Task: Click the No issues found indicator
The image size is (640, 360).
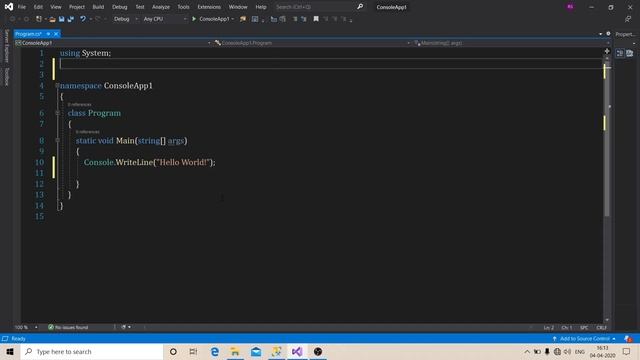Action: (x=68, y=327)
